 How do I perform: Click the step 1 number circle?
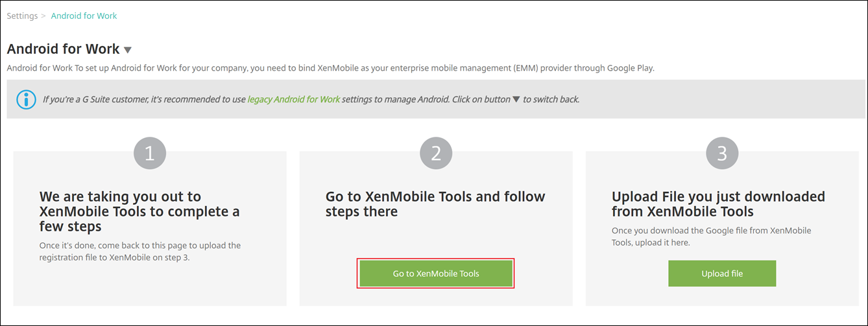pos(150,154)
